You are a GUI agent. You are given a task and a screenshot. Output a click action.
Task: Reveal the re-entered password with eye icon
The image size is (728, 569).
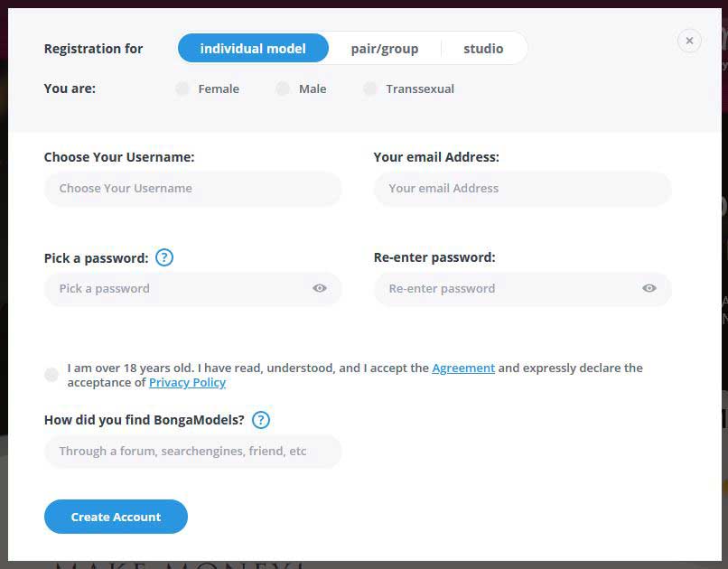click(649, 287)
